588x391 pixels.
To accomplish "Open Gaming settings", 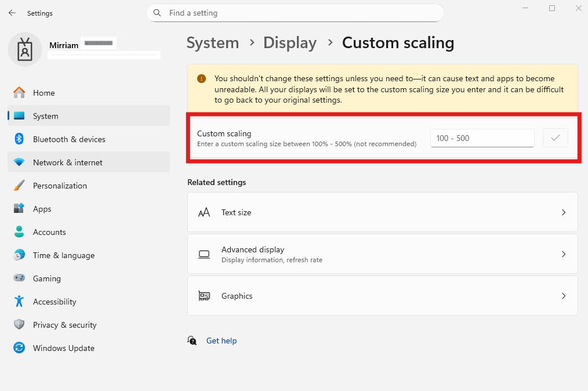I will coord(89,278).
